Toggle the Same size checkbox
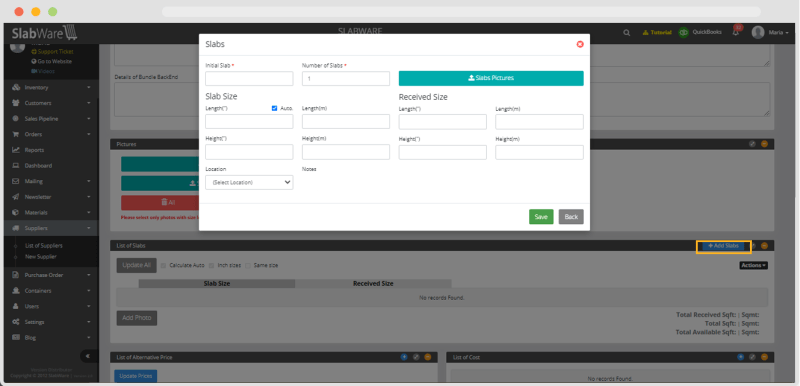Viewport: 800px width, 386px height. click(x=248, y=265)
